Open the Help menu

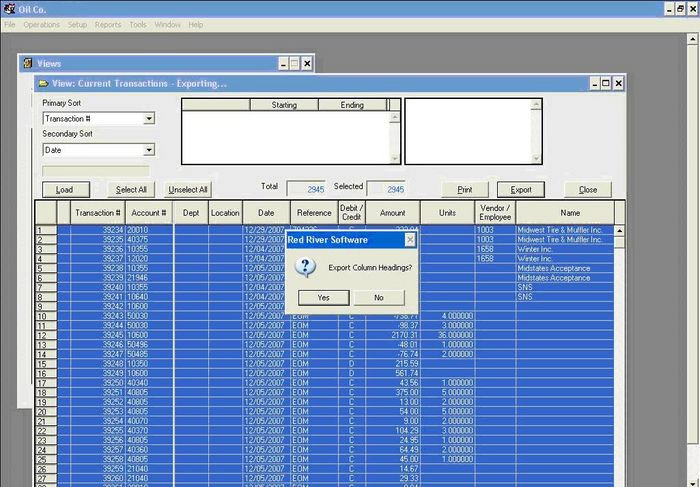196,25
